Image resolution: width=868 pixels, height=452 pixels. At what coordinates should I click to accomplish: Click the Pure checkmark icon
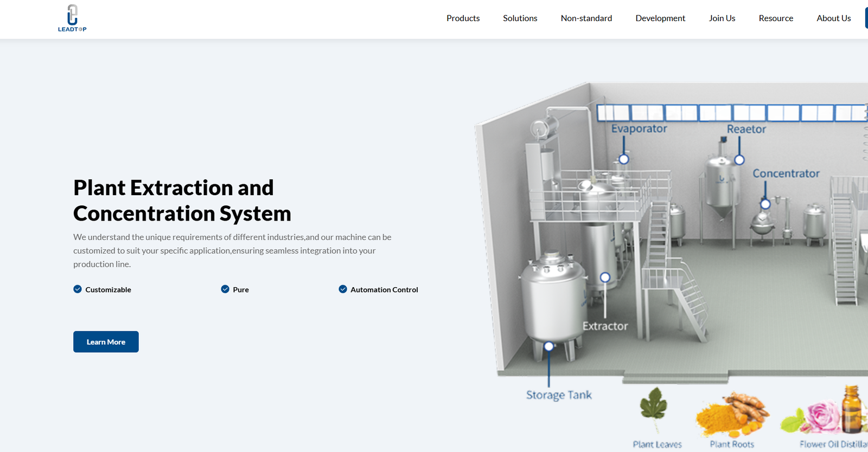click(x=225, y=289)
